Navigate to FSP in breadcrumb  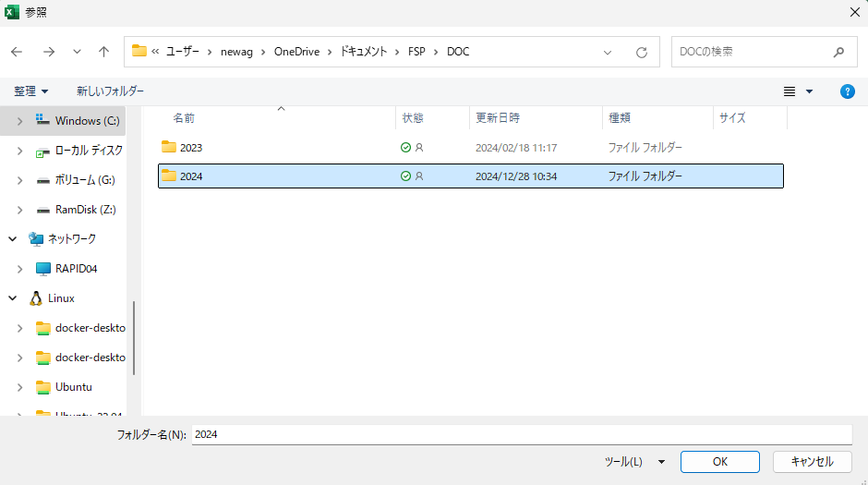click(416, 52)
